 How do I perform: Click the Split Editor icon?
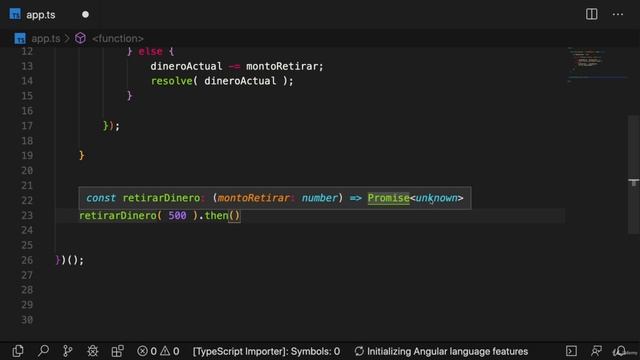click(591, 14)
